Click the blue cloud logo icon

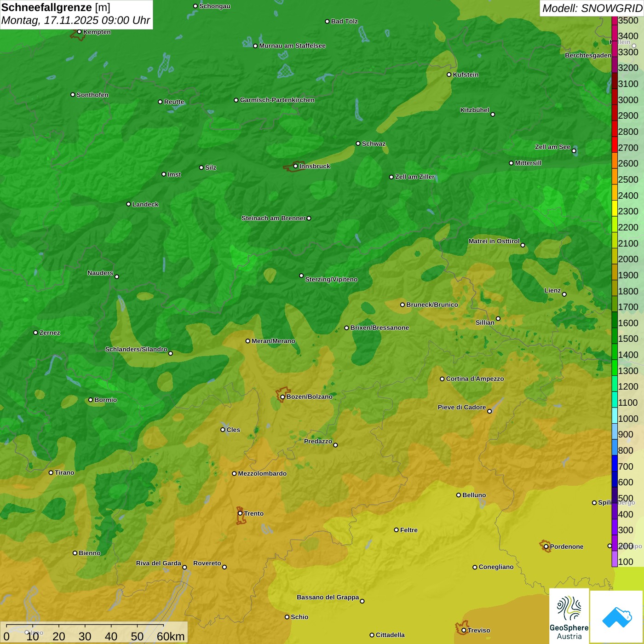pyautogui.click(x=617, y=617)
